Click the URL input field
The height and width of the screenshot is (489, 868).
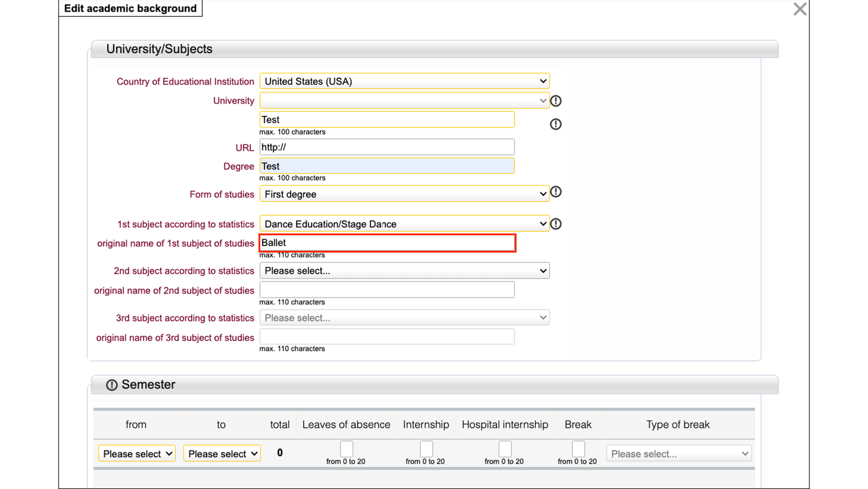click(387, 147)
